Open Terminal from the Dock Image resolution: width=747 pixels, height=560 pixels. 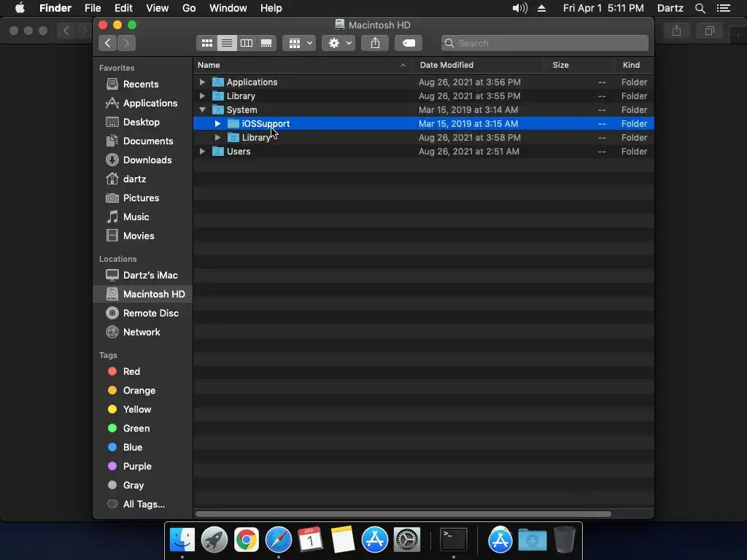click(453, 540)
